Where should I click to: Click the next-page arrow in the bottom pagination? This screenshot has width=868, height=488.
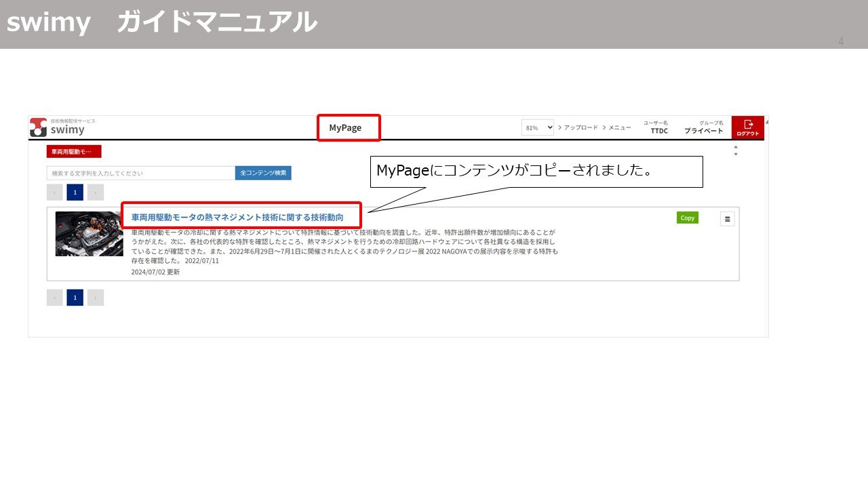[x=96, y=298]
